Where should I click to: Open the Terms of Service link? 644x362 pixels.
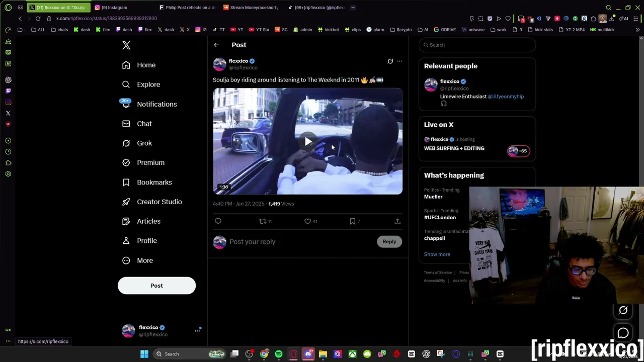[x=438, y=273]
